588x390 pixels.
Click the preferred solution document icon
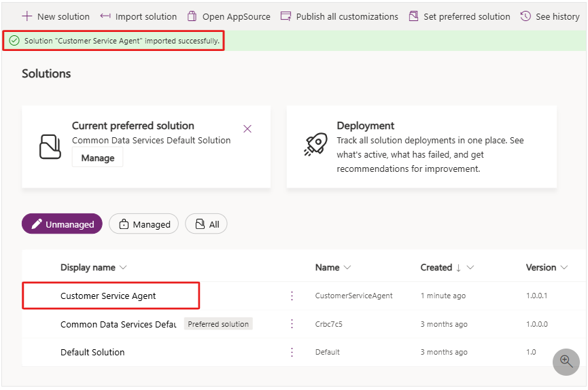[50, 147]
